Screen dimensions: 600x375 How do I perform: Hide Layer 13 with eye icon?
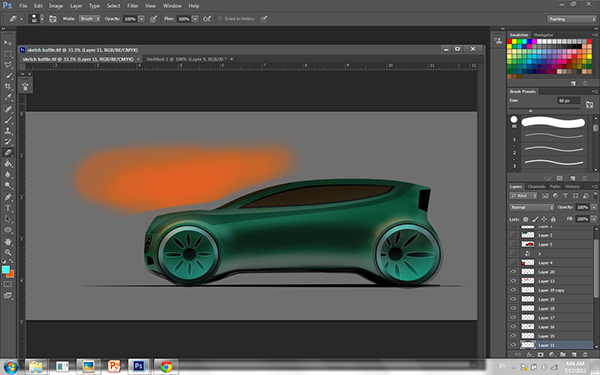pos(513,281)
